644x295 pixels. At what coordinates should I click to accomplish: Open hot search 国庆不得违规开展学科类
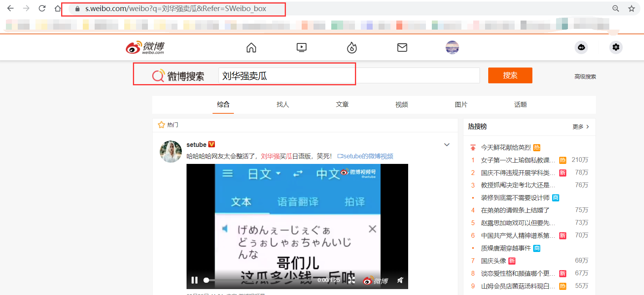[518, 173]
